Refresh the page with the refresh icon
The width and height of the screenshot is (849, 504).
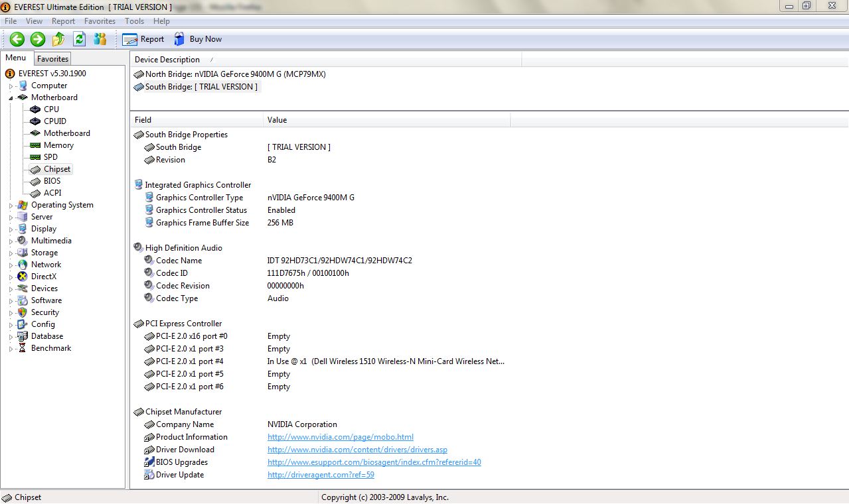click(79, 39)
